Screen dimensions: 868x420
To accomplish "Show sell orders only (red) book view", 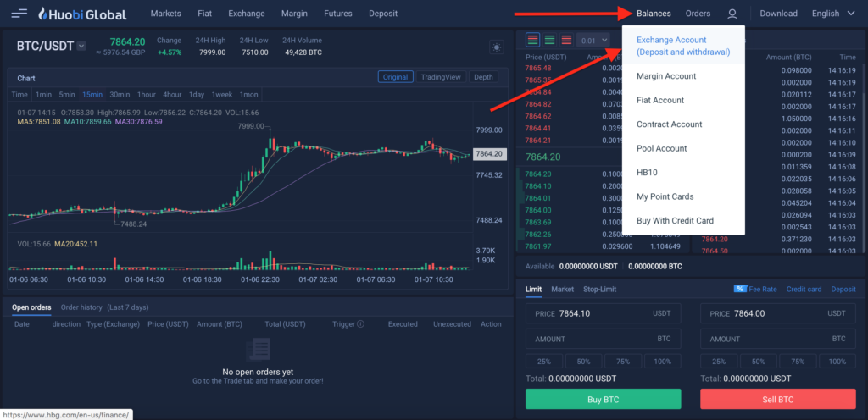I will pos(566,40).
